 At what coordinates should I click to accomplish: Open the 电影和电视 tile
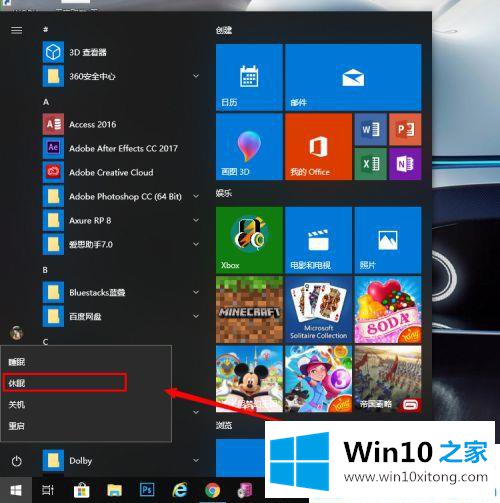pos(318,240)
